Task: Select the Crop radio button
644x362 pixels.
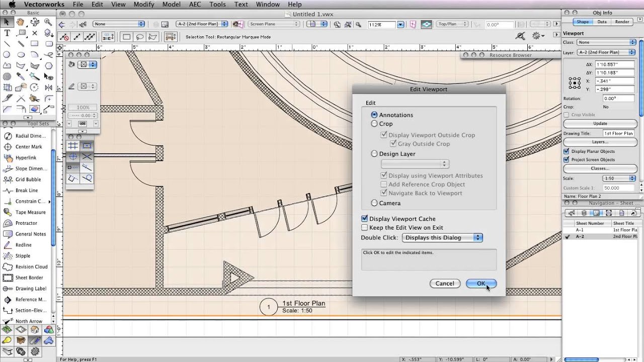Action: [374, 124]
